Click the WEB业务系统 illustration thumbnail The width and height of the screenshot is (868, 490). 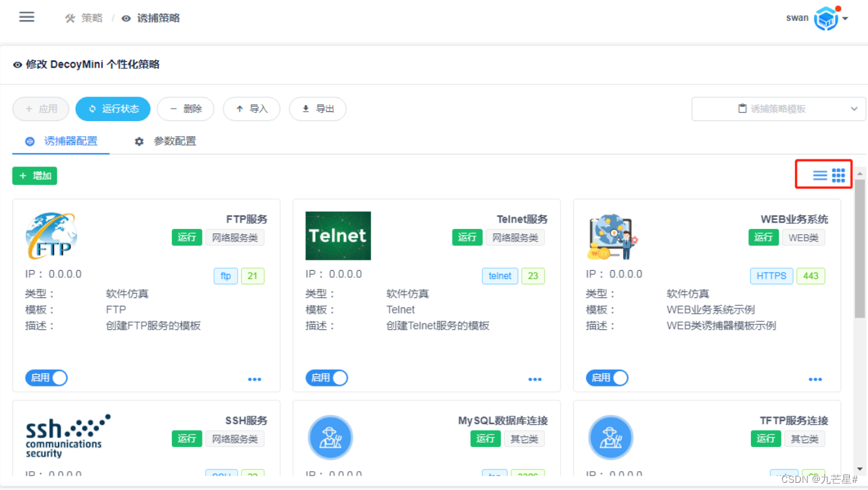tap(612, 238)
